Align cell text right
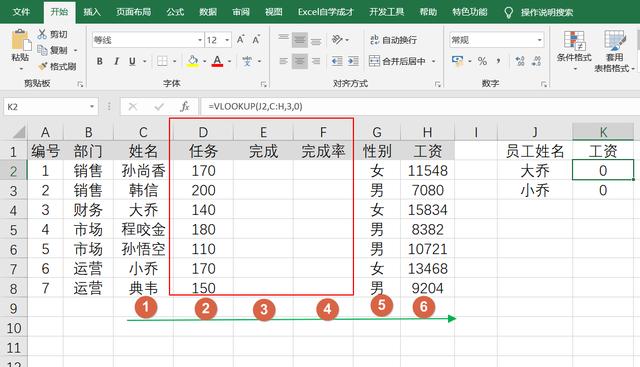Image resolution: width=640 pixels, height=367 pixels. [316, 61]
